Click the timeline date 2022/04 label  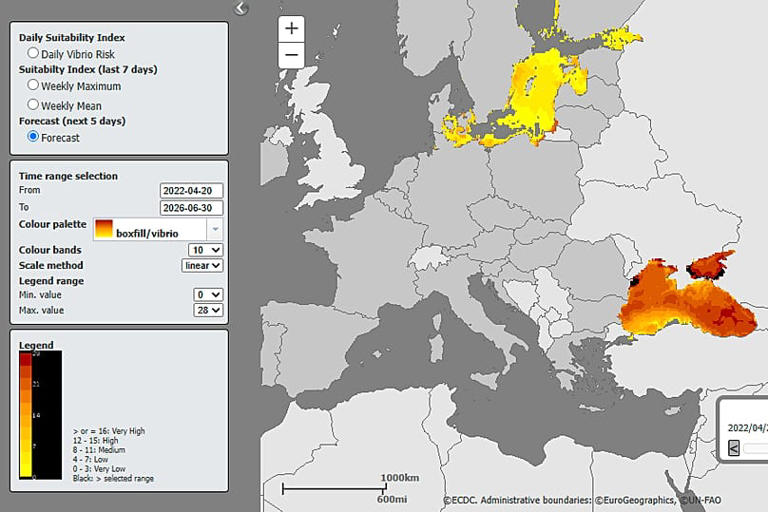click(747, 428)
